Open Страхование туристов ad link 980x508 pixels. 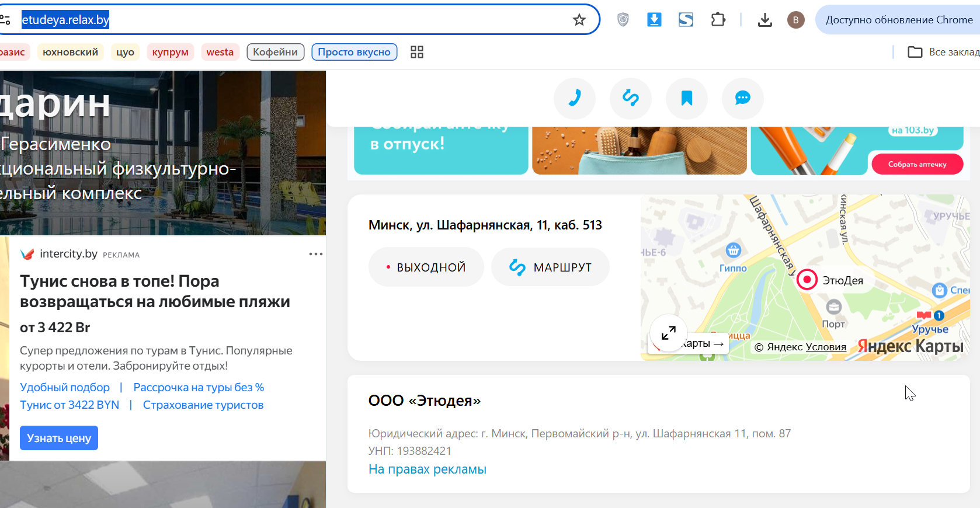pos(203,405)
